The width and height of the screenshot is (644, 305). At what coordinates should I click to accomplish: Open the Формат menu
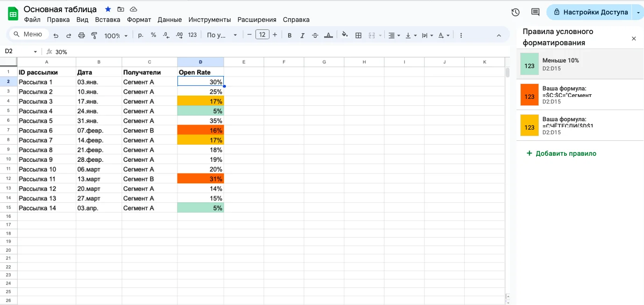coord(139,20)
